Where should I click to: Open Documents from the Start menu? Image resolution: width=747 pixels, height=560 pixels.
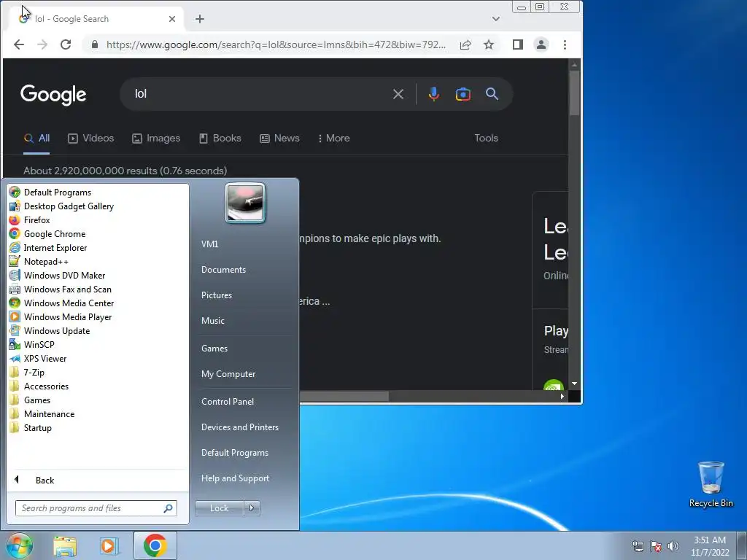[x=223, y=270]
